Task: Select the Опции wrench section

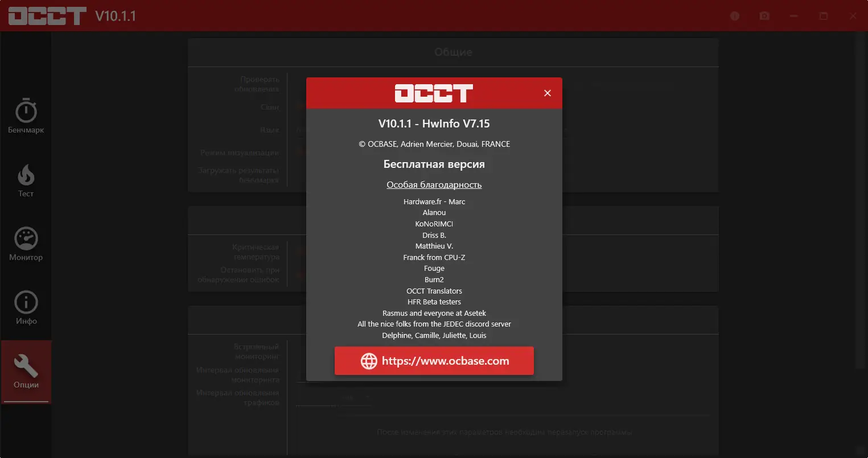Action: point(26,372)
